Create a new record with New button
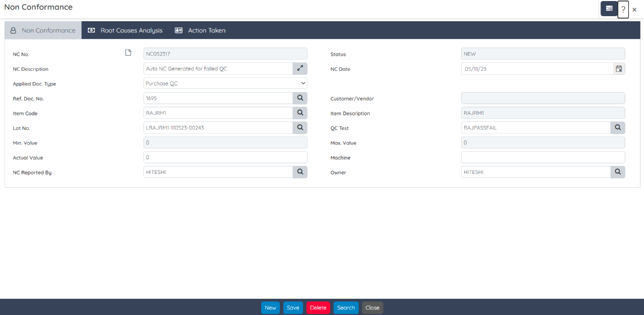This screenshot has height=315, width=644. click(x=270, y=308)
